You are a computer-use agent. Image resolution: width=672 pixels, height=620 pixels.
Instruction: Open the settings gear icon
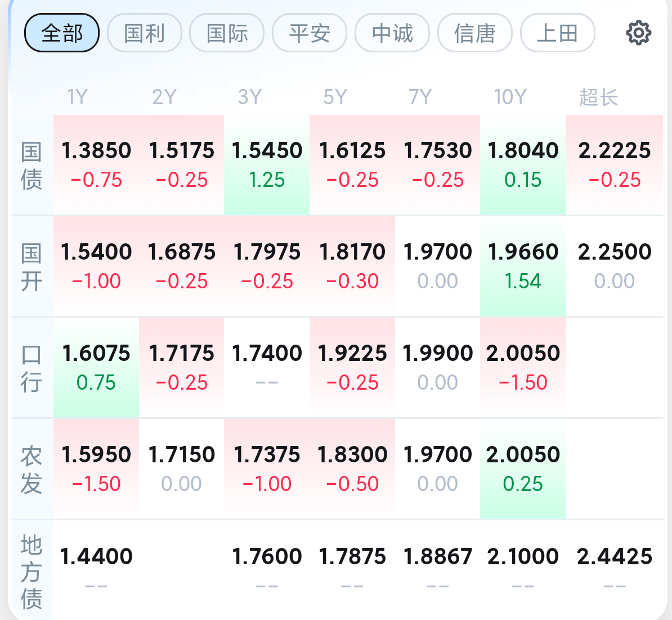638,33
